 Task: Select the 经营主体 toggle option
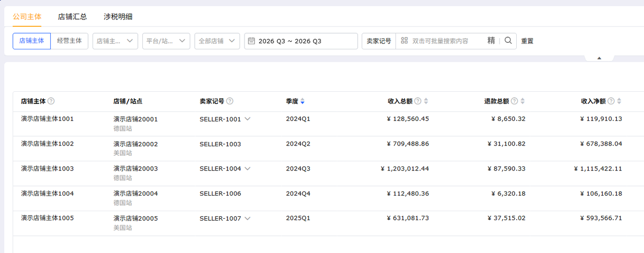[69, 41]
